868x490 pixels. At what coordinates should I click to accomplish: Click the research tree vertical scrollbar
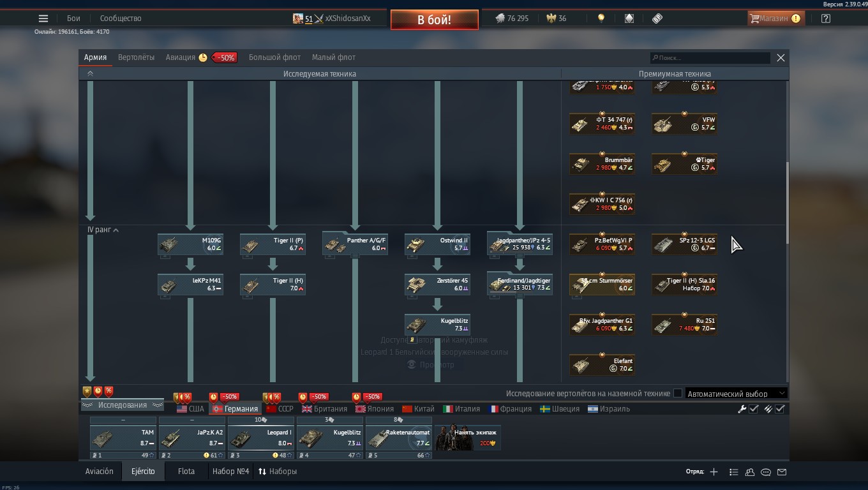pos(787,202)
